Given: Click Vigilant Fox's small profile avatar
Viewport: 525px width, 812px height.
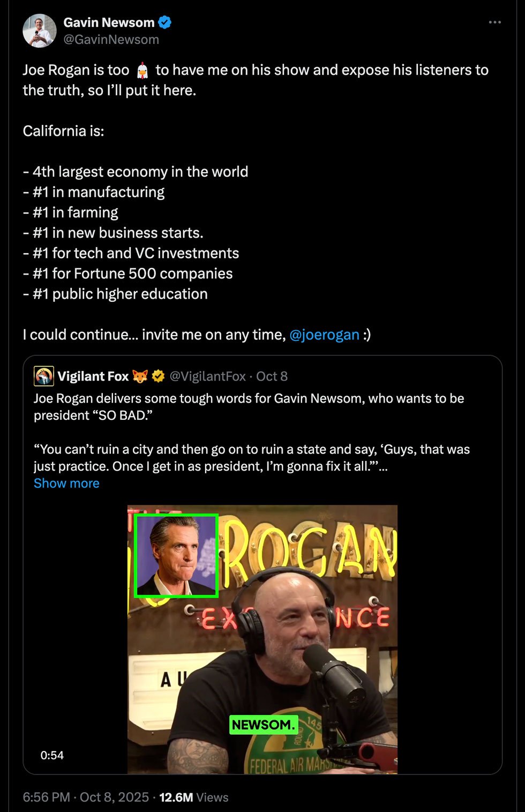Looking at the screenshot, I should click(x=43, y=376).
